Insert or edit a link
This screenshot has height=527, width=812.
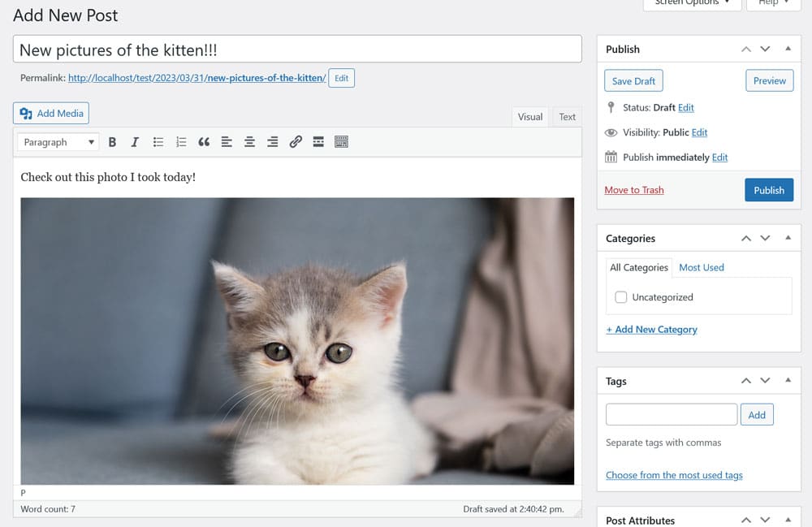[x=296, y=142]
